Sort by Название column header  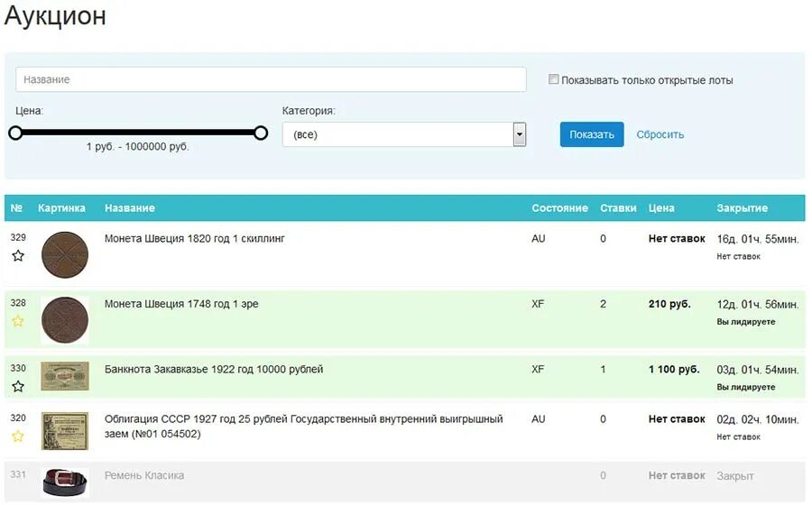[129, 208]
